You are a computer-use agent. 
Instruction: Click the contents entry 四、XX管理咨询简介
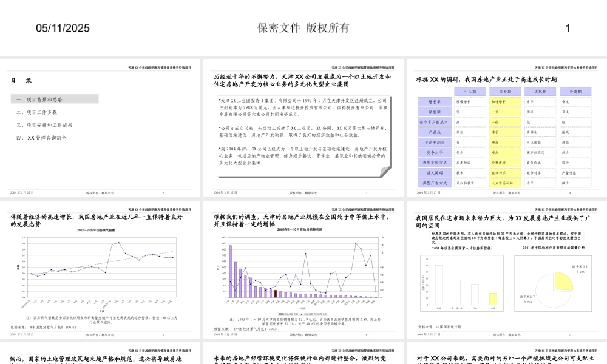(41, 138)
